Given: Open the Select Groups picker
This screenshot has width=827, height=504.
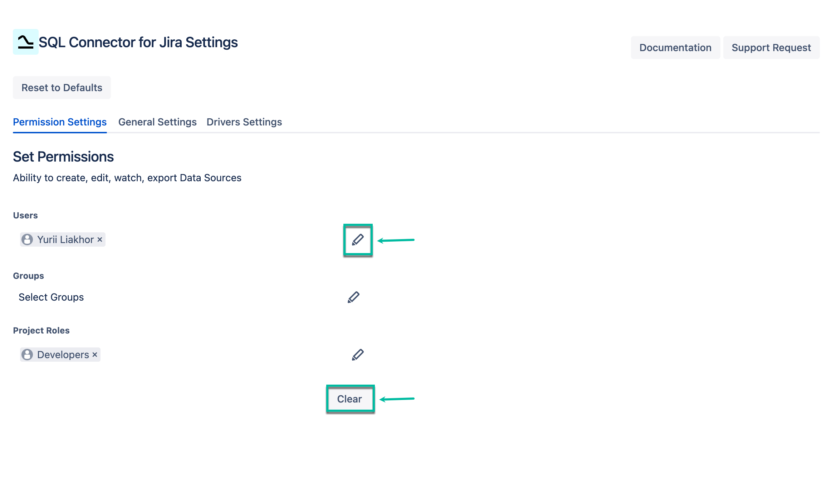Looking at the screenshot, I should [x=51, y=297].
